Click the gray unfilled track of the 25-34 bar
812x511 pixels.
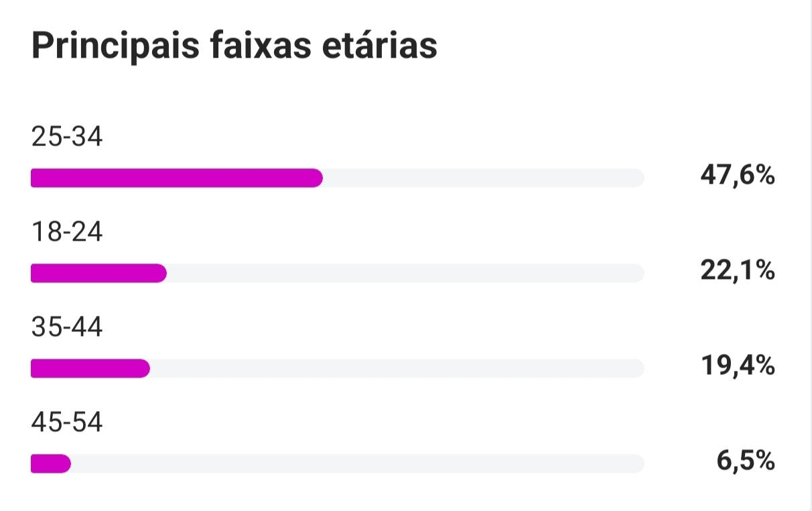click(482, 178)
